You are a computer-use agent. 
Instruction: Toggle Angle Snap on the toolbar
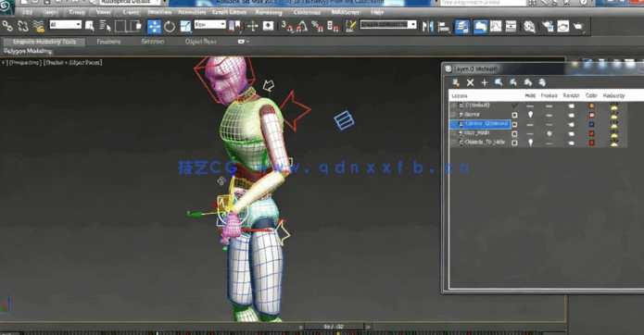[302, 26]
